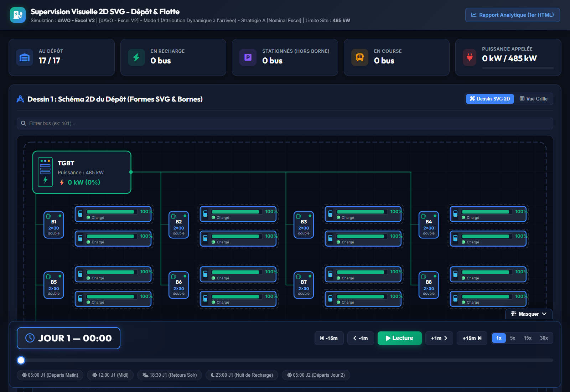The width and height of the screenshot is (570, 392).
Task: Step forward 15 minutes
Action: tap(472, 338)
